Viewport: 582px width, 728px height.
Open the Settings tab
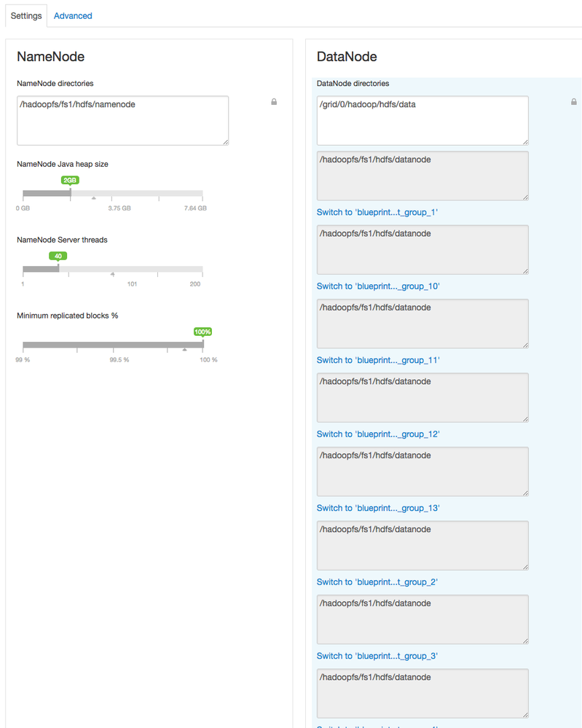pos(26,15)
